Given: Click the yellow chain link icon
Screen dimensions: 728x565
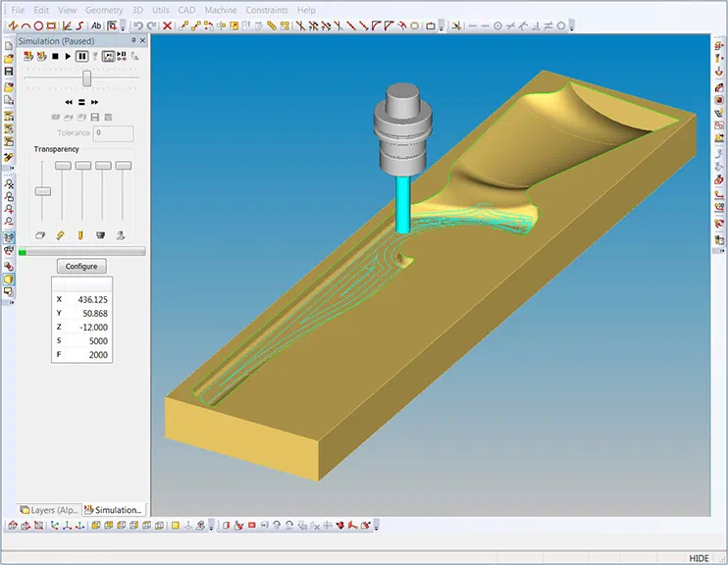Looking at the screenshot, I should 272,26.
